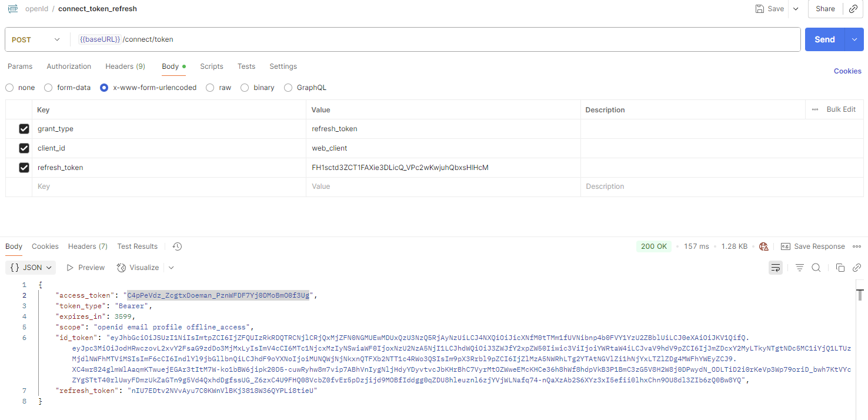Image resolution: width=868 pixels, height=420 pixels.
Task: Click the highlighted access_token value
Action: coord(218,295)
